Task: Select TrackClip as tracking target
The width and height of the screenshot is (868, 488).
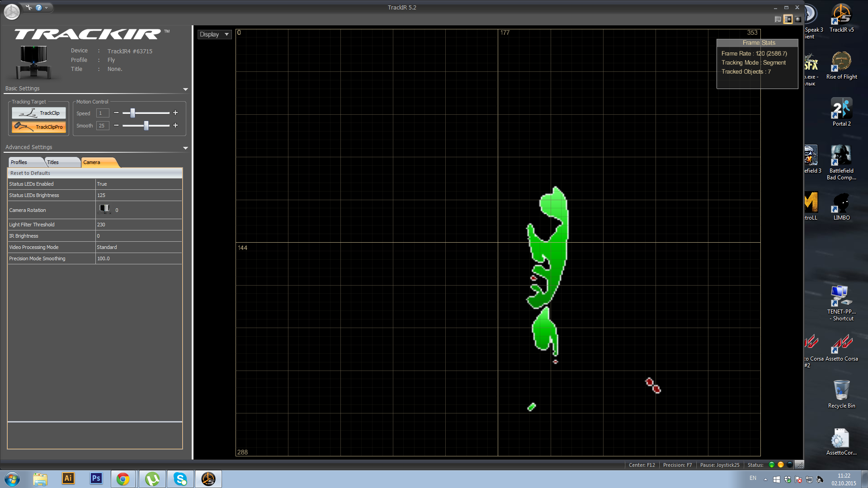Action: point(39,113)
